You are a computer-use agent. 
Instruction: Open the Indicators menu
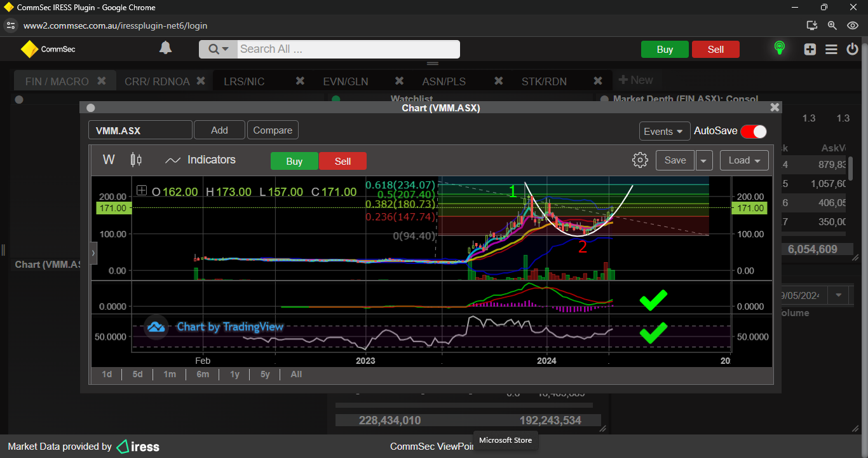click(x=200, y=160)
